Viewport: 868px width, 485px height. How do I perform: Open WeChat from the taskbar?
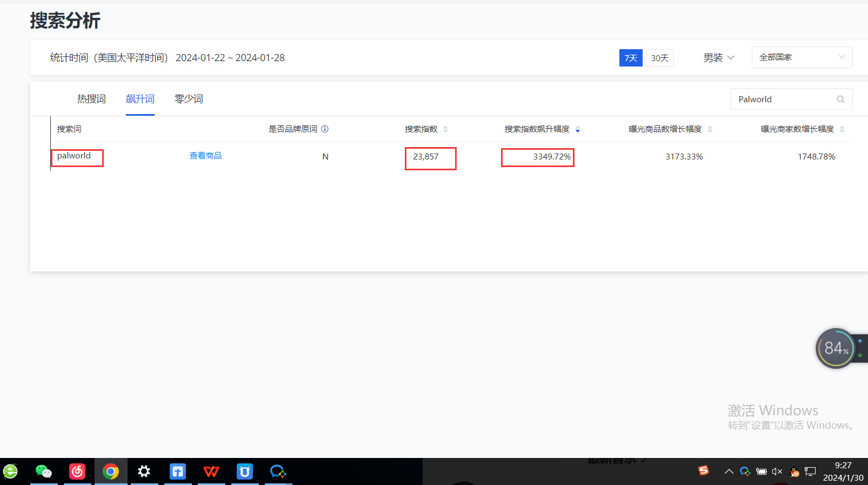pyautogui.click(x=43, y=471)
